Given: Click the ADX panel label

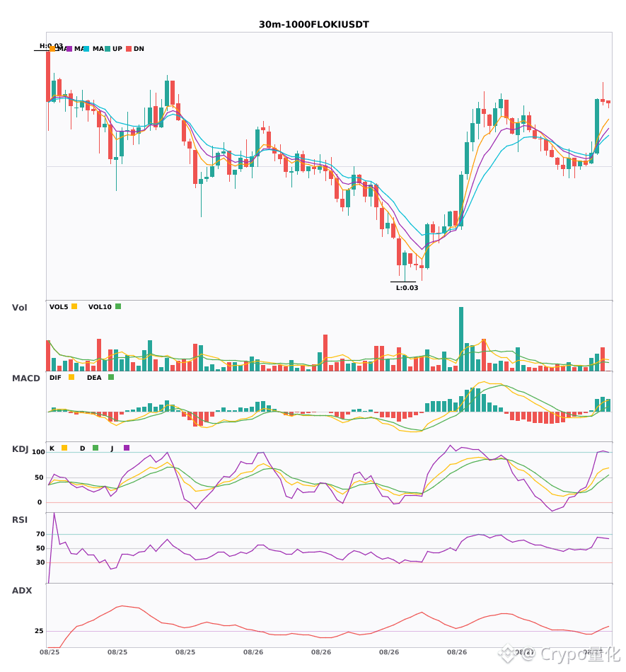Looking at the screenshot, I should (x=22, y=591).
